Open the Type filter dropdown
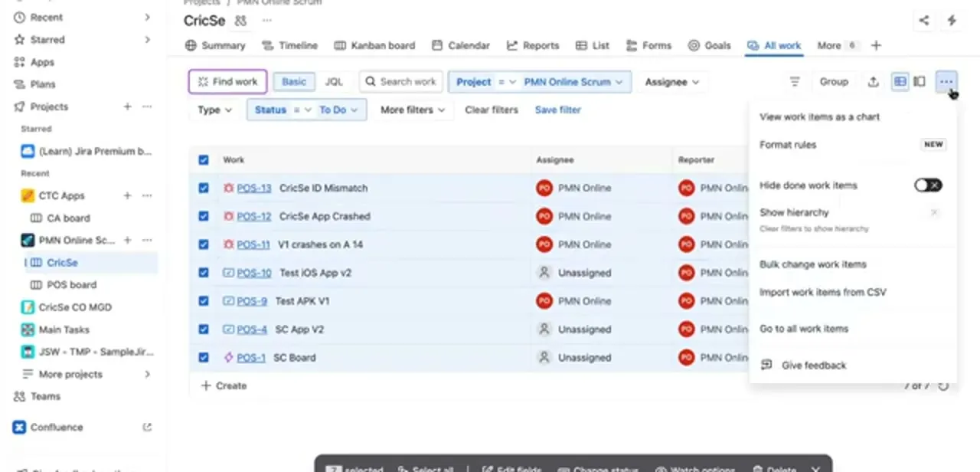The height and width of the screenshot is (472, 980). 214,110
